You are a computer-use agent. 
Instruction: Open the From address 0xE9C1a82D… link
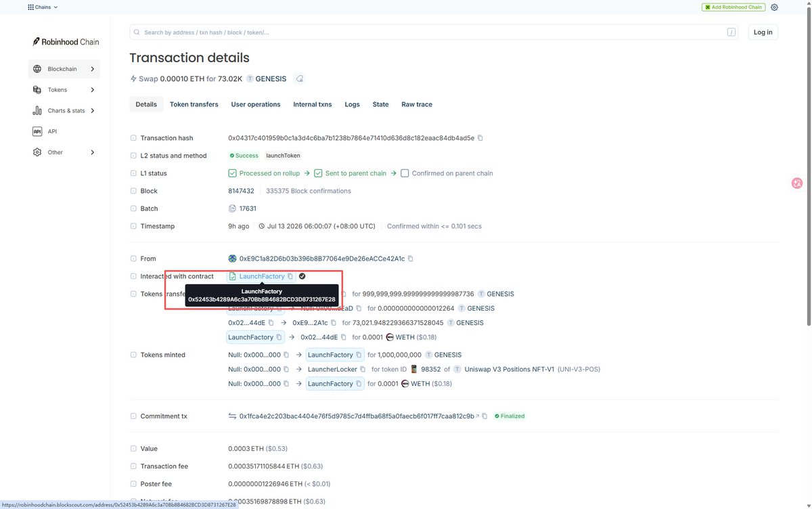pos(322,259)
